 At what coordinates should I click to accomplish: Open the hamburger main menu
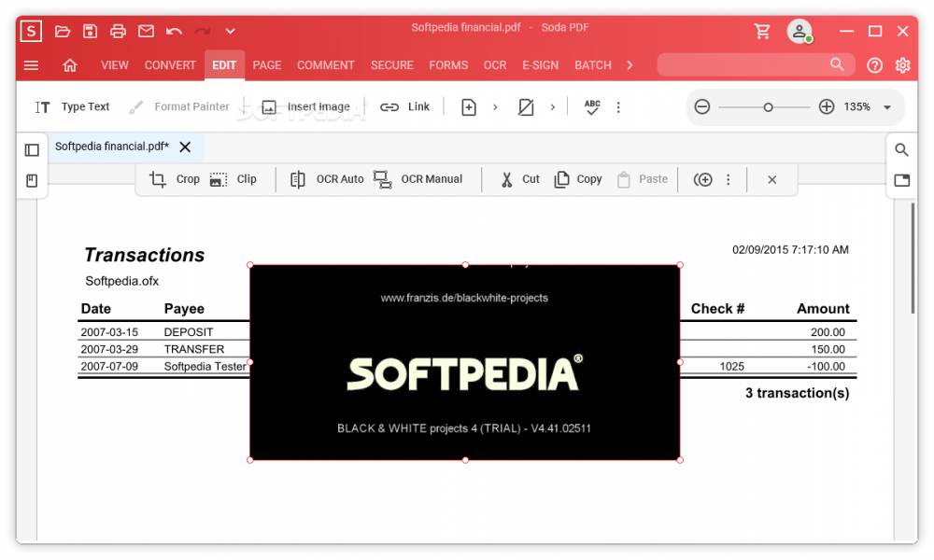(x=31, y=65)
